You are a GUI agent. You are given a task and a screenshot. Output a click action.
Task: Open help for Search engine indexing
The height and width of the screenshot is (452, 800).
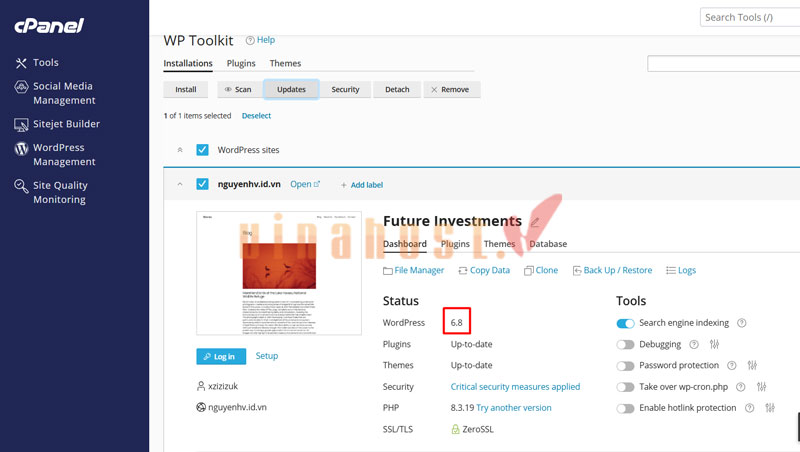pyautogui.click(x=742, y=323)
